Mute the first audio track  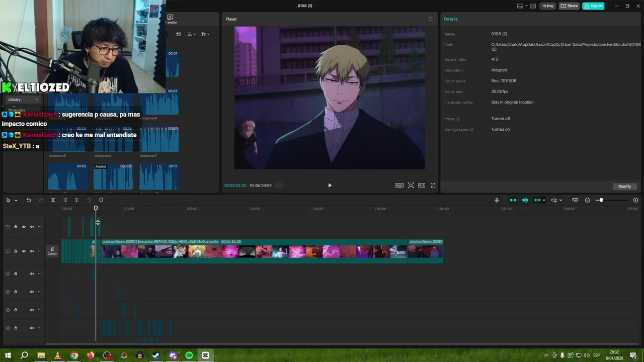[32, 274]
